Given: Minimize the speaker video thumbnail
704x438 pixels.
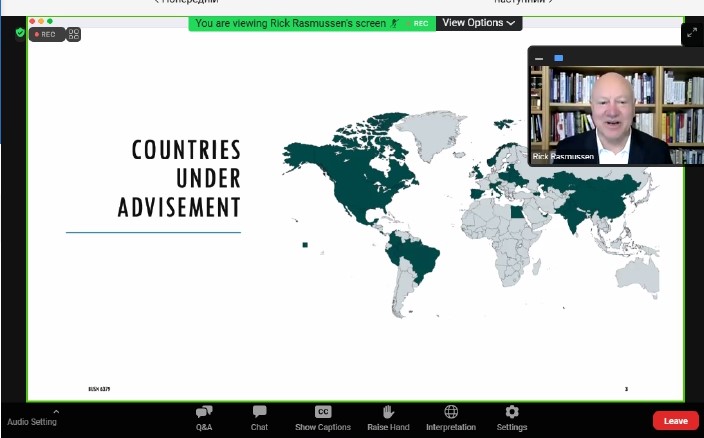Looking at the screenshot, I should tap(540, 58).
